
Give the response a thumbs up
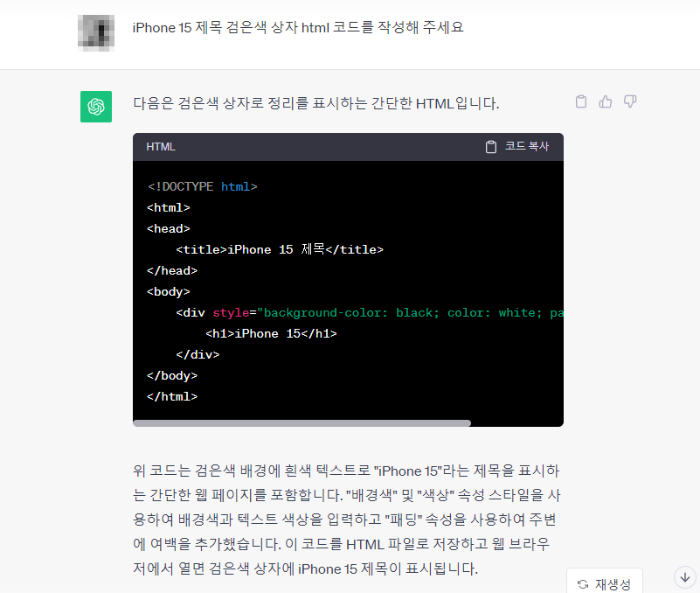click(x=606, y=101)
